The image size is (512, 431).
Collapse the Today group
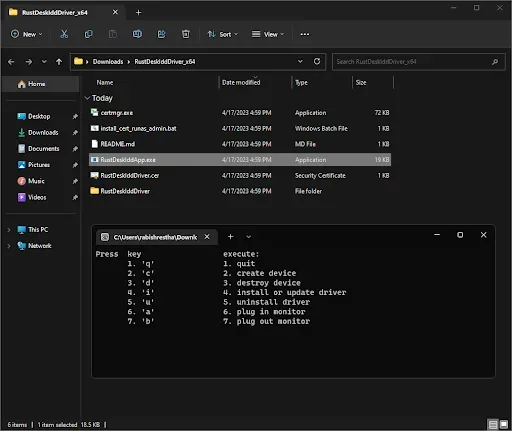click(87, 98)
